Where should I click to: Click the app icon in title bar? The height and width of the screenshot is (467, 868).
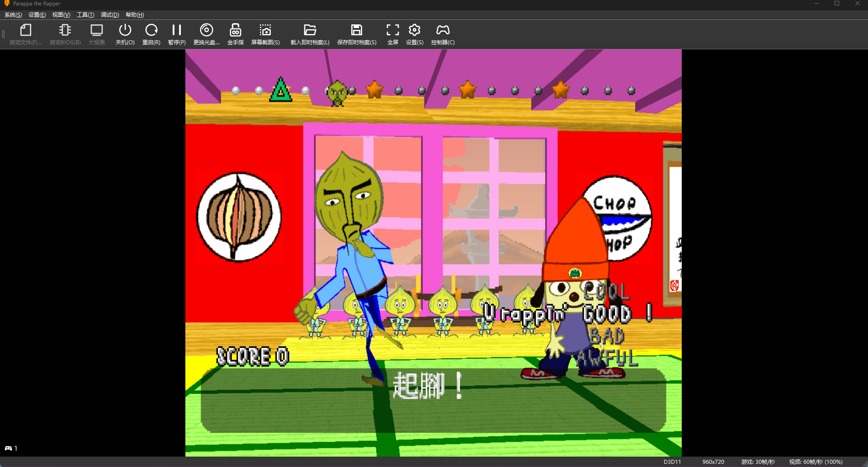7,4
